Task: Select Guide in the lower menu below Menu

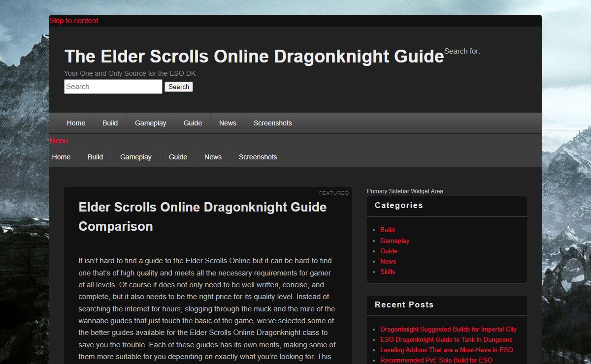Action: pyautogui.click(x=178, y=157)
